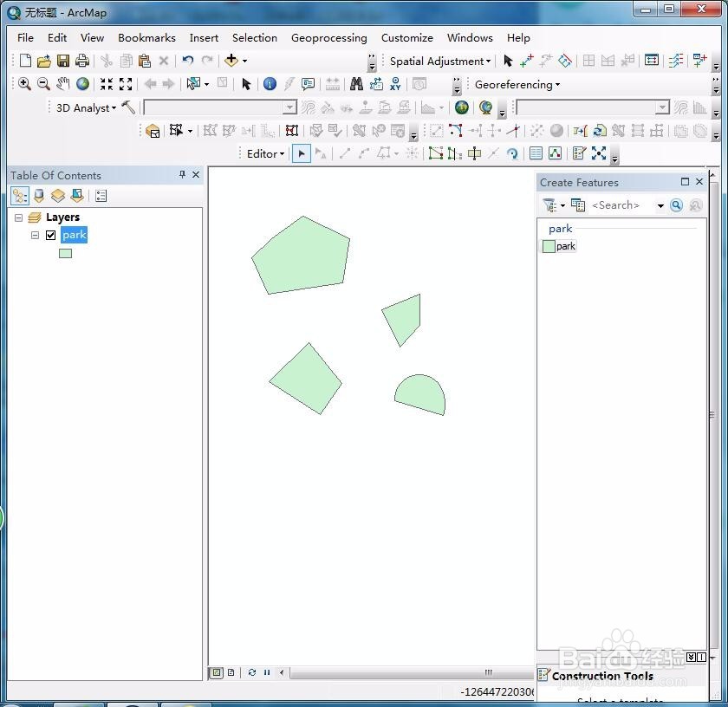This screenshot has width=728, height=707.
Task: Click the New Map File icon
Action: [x=25, y=61]
